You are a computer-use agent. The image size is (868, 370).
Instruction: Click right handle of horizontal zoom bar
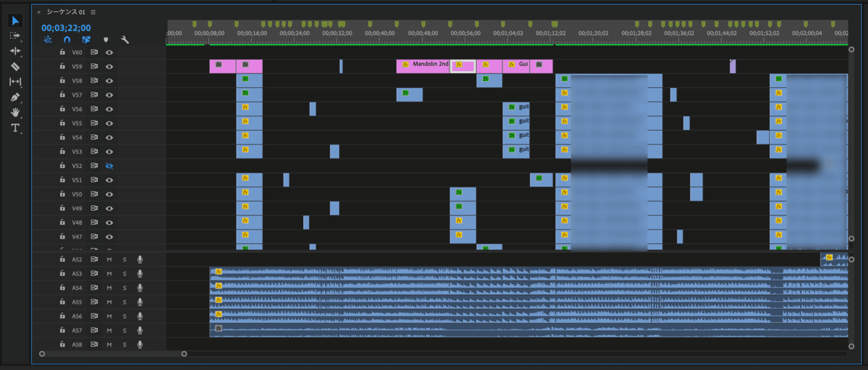pyautogui.click(x=184, y=353)
